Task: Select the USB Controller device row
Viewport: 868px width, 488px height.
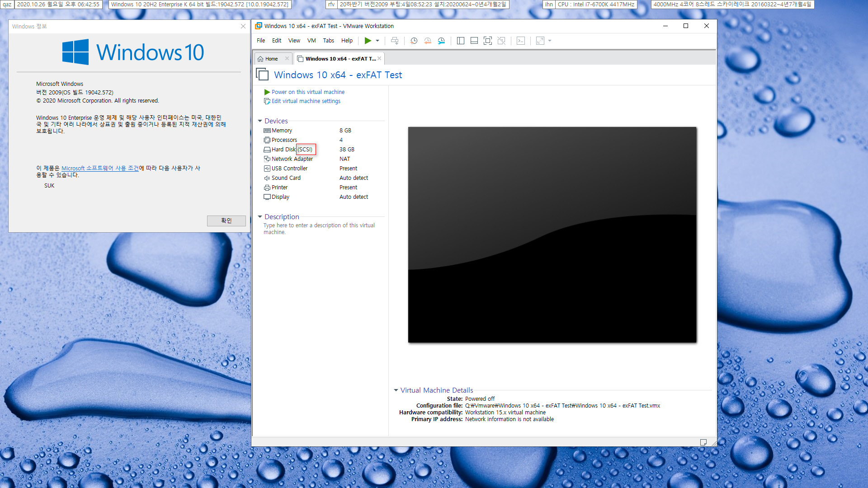Action: (323, 169)
